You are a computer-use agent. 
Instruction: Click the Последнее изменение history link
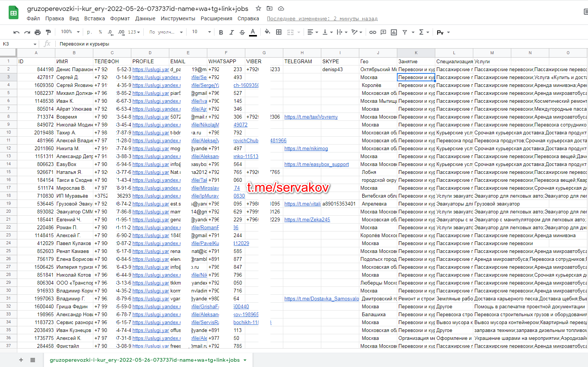(322, 18)
